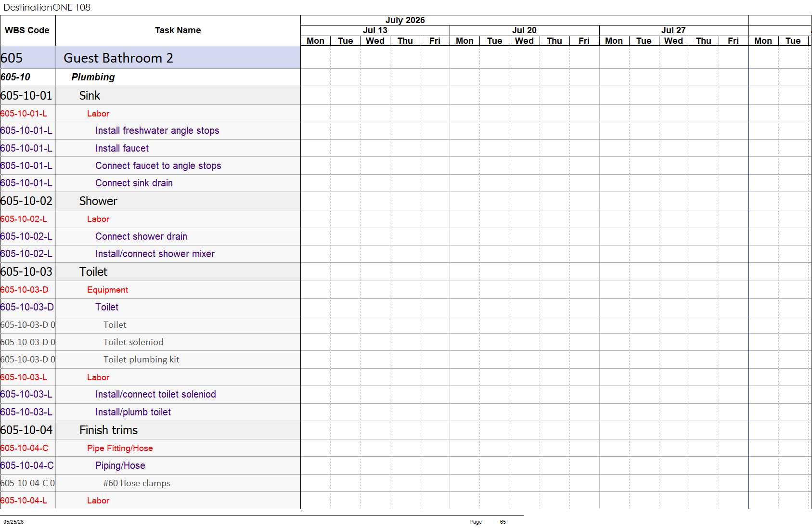This screenshot has height=528, width=812.
Task: Click the 'DestinationONE 108' project title
Action: tap(47, 7)
